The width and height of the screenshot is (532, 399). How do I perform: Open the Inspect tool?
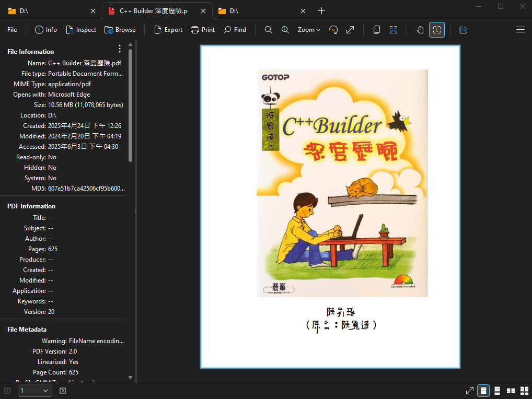coord(81,30)
